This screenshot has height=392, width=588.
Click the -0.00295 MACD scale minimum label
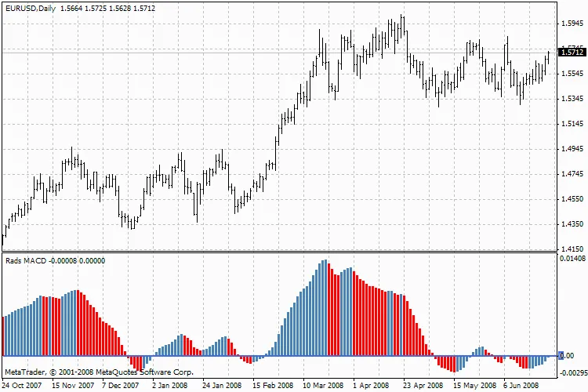(x=575, y=373)
